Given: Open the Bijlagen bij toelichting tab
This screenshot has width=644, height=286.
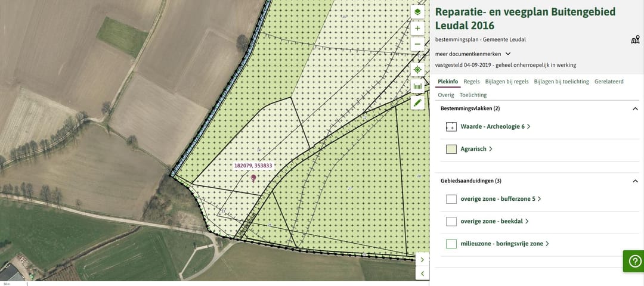Looking at the screenshot, I should [x=561, y=82].
